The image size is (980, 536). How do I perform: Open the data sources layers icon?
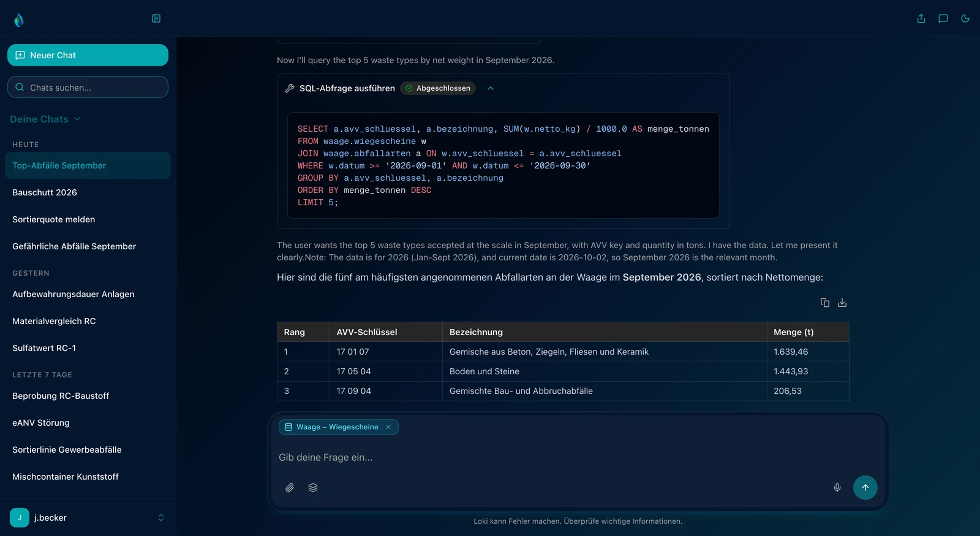point(313,488)
